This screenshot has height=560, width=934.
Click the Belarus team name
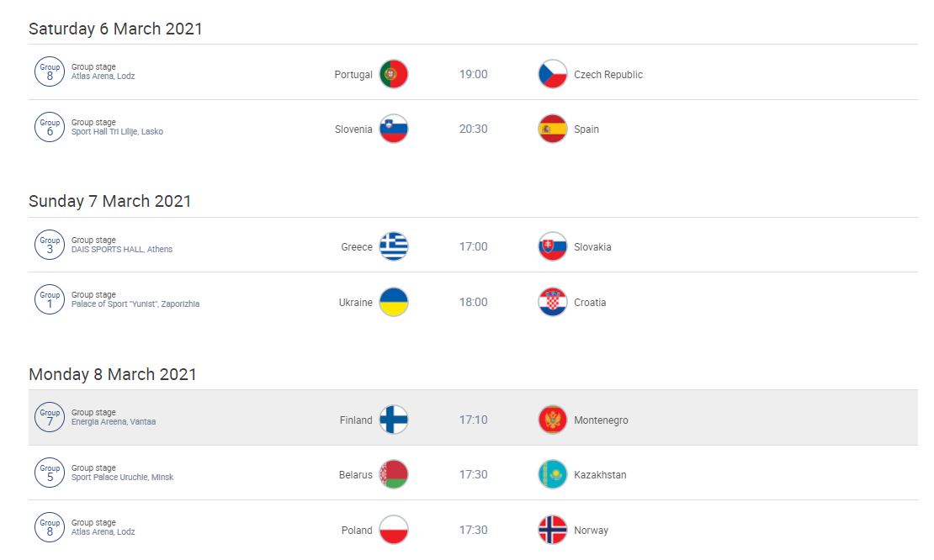356,475
